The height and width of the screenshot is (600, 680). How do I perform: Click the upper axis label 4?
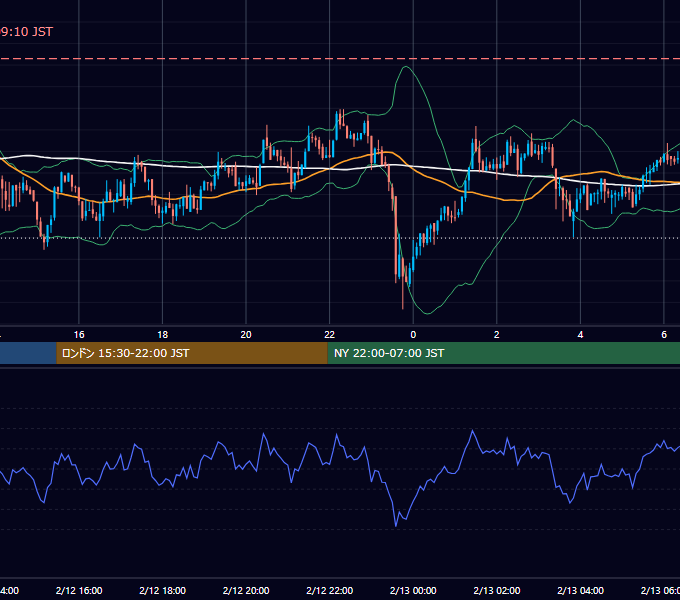pyautogui.click(x=580, y=334)
